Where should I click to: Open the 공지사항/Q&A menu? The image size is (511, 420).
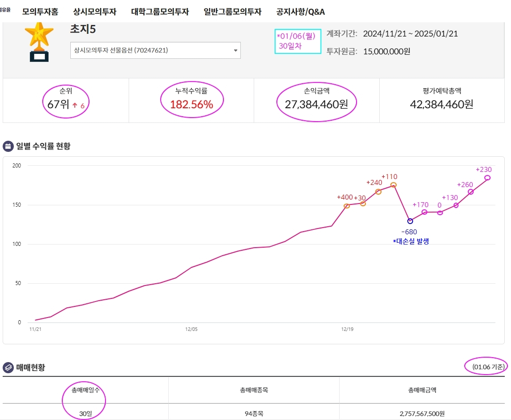tap(300, 12)
